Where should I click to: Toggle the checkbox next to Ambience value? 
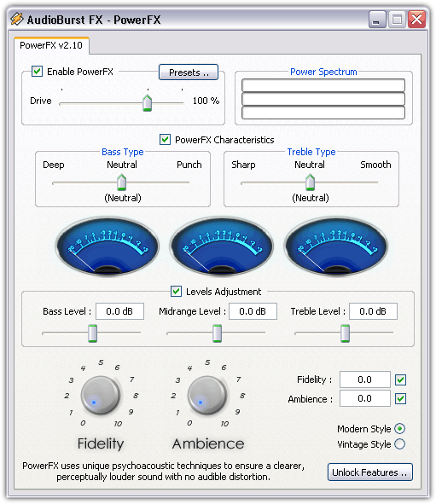400,398
